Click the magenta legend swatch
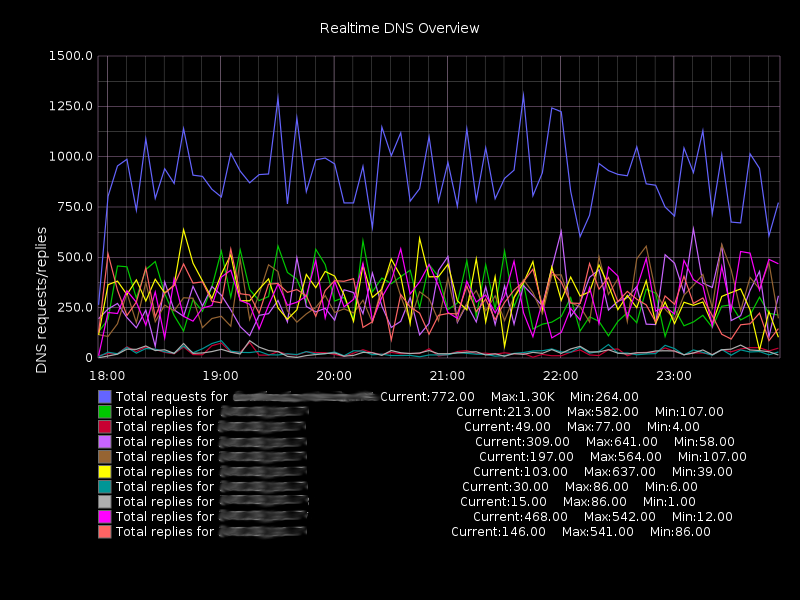This screenshot has height=600, width=800. click(105, 516)
